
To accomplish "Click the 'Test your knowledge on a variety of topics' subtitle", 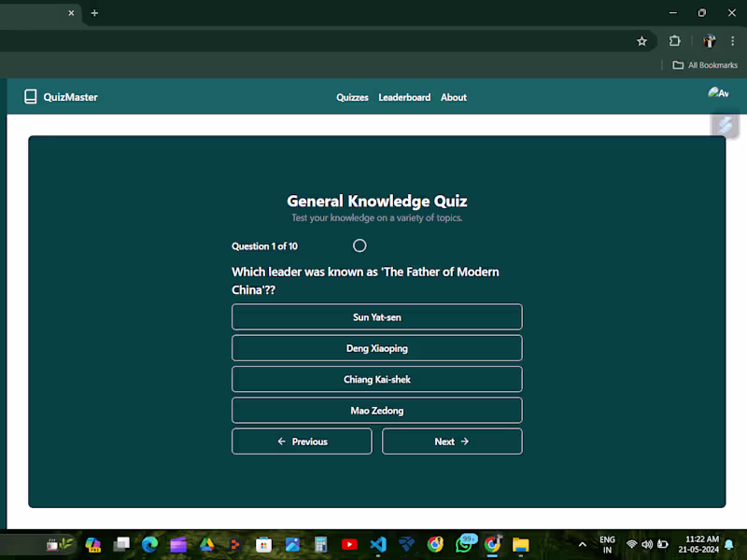I will pyautogui.click(x=377, y=217).
